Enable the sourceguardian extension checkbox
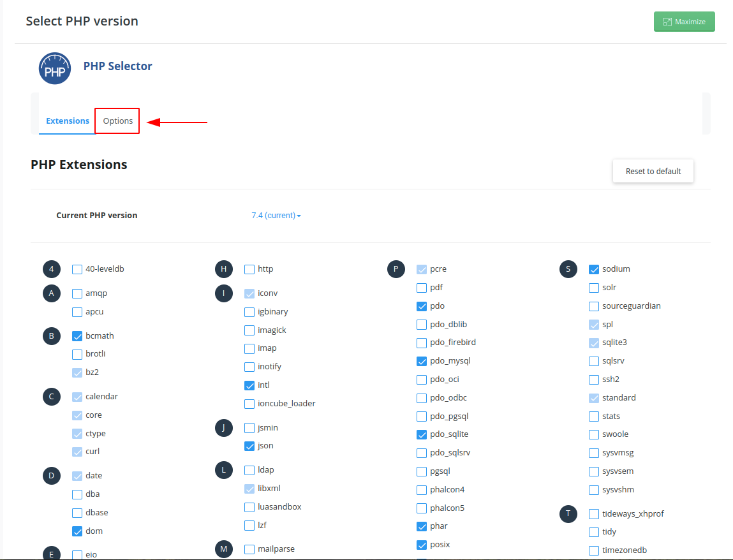Screen dimensions: 733x560 click(x=594, y=306)
